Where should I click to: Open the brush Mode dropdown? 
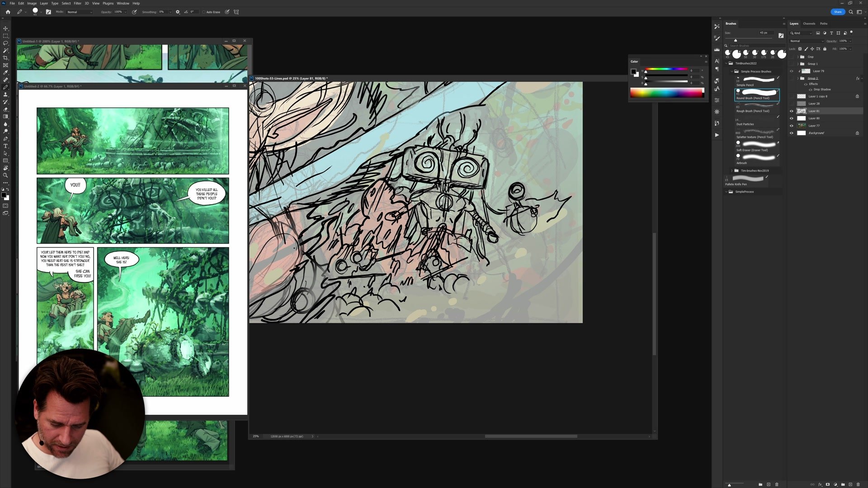pyautogui.click(x=80, y=12)
